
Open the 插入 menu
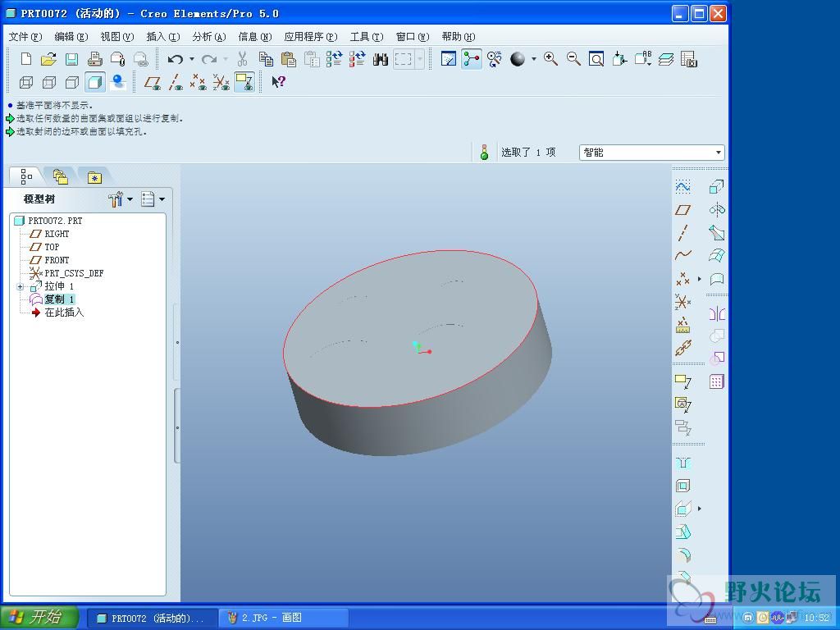[x=163, y=36]
